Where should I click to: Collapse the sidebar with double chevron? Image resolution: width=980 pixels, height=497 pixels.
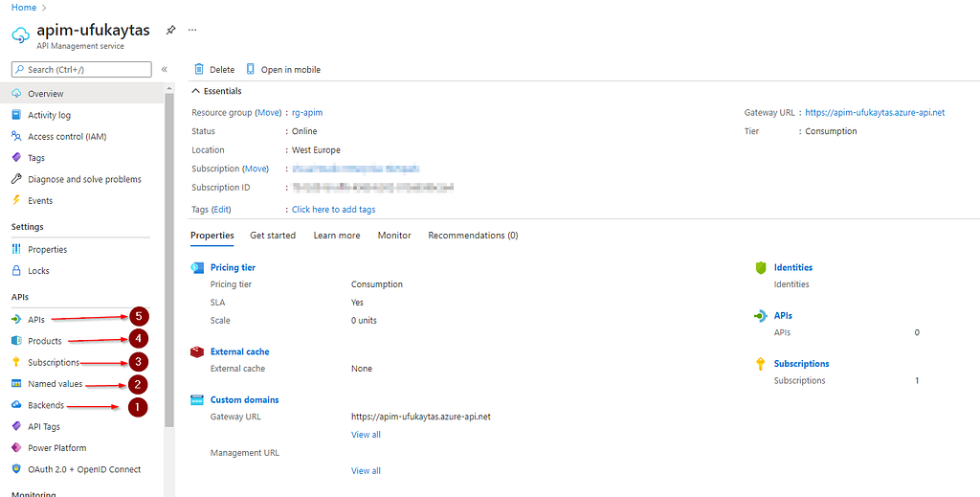click(165, 69)
